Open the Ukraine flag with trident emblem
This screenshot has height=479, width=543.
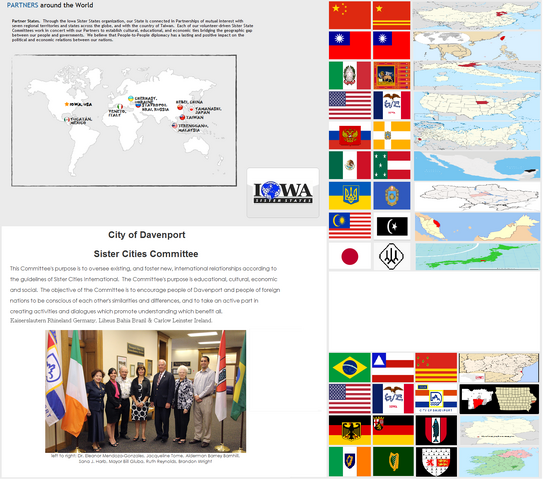click(x=350, y=196)
